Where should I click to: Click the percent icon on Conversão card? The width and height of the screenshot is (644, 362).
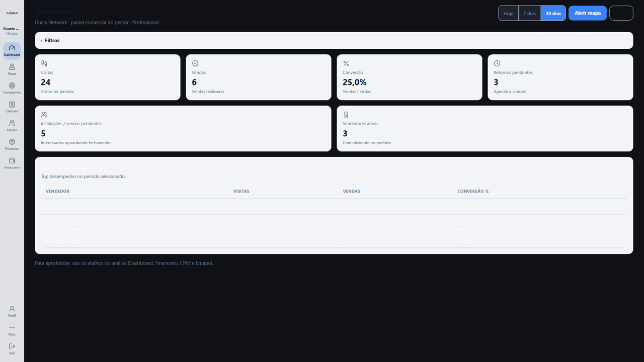coord(346,63)
